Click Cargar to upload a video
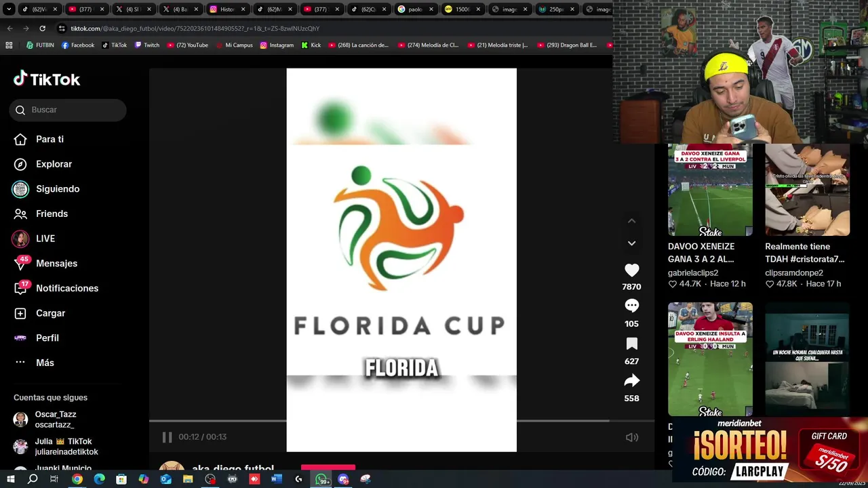 pos(40,313)
